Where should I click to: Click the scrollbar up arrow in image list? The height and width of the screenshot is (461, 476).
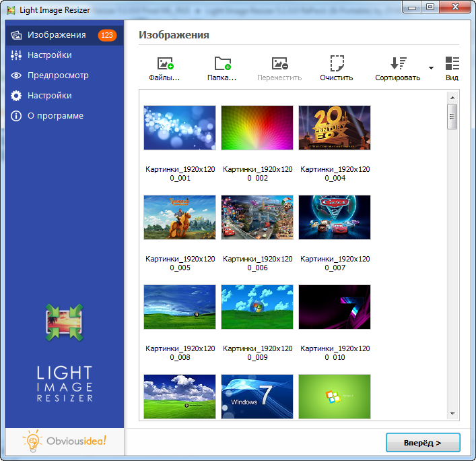452,98
